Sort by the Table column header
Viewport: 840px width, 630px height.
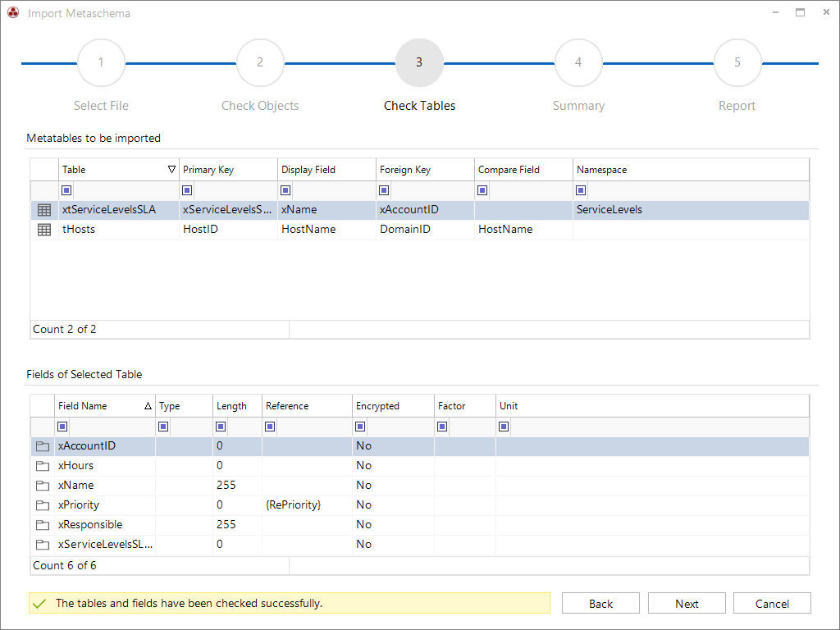118,170
